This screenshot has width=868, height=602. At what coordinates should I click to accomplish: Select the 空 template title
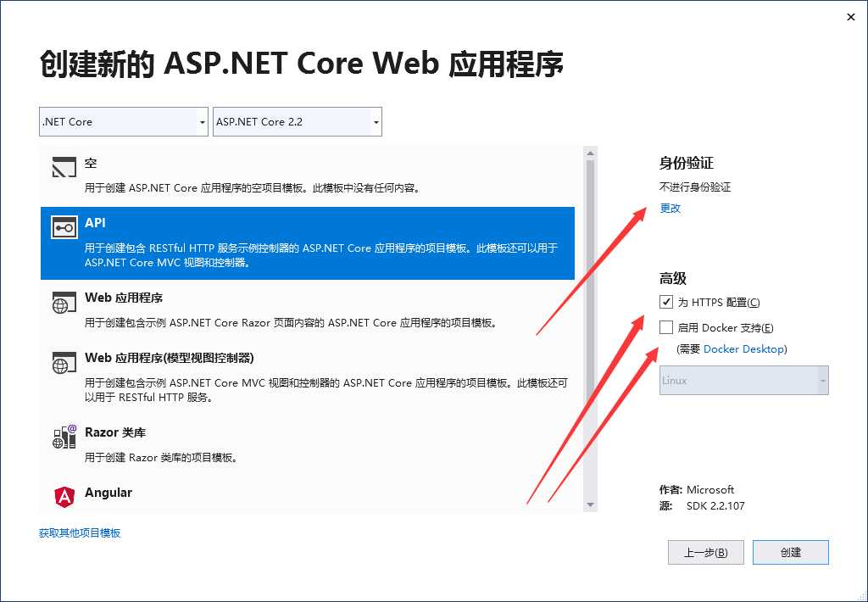[91, 163]
